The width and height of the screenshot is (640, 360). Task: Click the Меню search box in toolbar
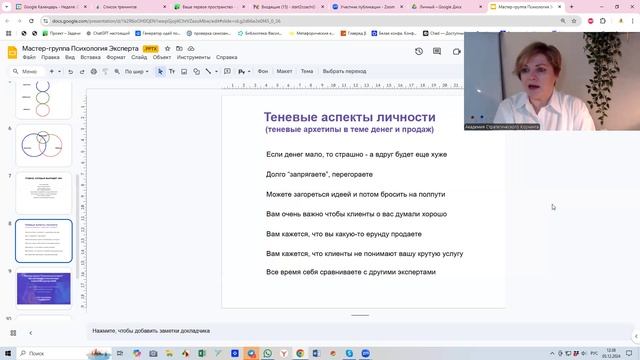(x=27, y=71)
